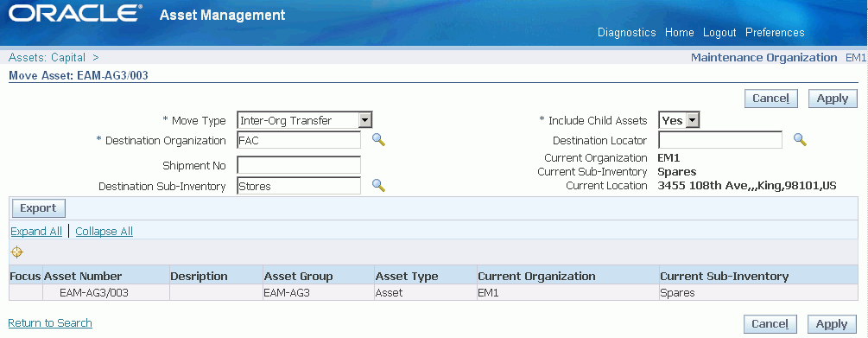
Task: Click Logout in the header
Action: (719, 32)
